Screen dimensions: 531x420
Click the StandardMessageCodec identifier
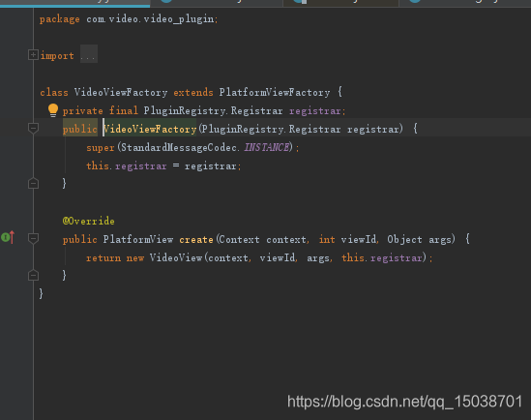point(179,147)
